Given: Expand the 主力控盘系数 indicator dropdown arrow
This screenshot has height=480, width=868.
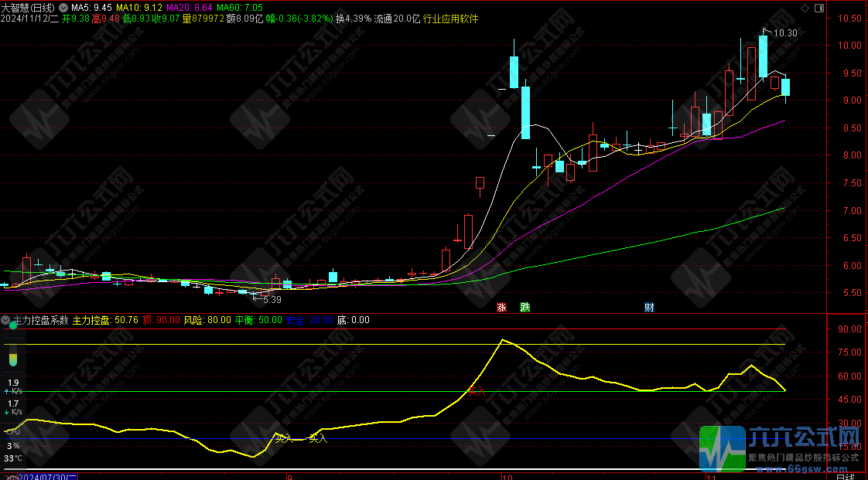Looking at the screenshot, I should click(x=6, y=319).
